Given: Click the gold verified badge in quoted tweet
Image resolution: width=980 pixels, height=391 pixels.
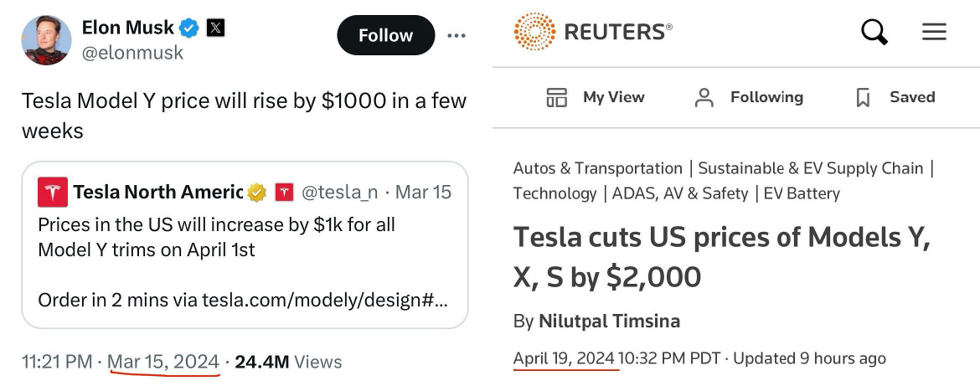Looking at the screenshot, I should 257,193.
